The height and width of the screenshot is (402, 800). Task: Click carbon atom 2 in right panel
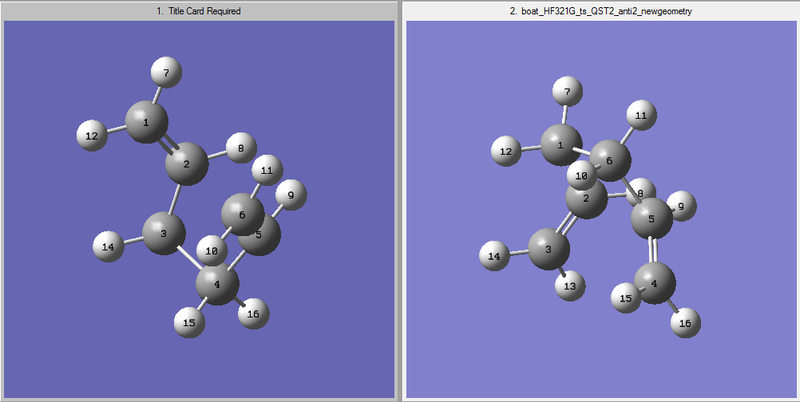click(x=586, y=199)
